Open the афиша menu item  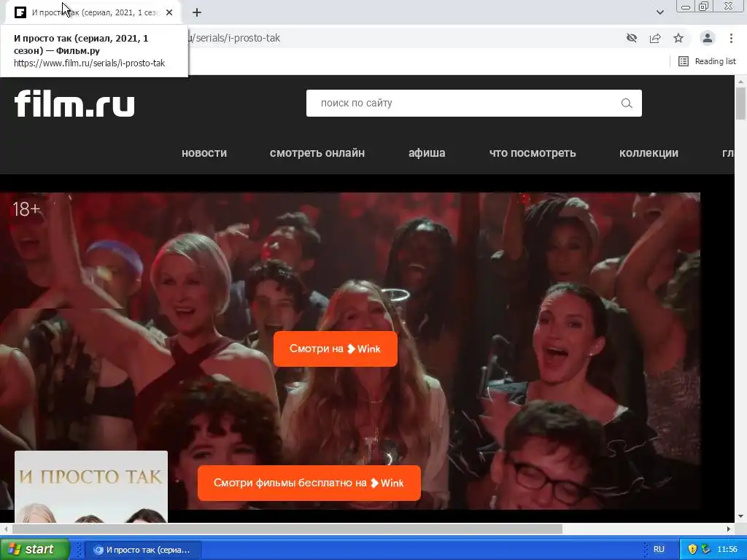[x=427, y=153]
